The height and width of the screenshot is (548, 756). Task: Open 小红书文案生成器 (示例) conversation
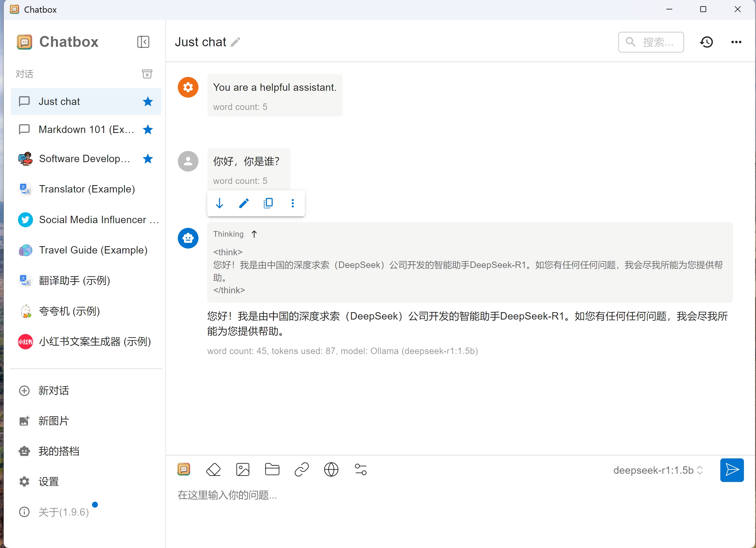(x=86, y=342)
